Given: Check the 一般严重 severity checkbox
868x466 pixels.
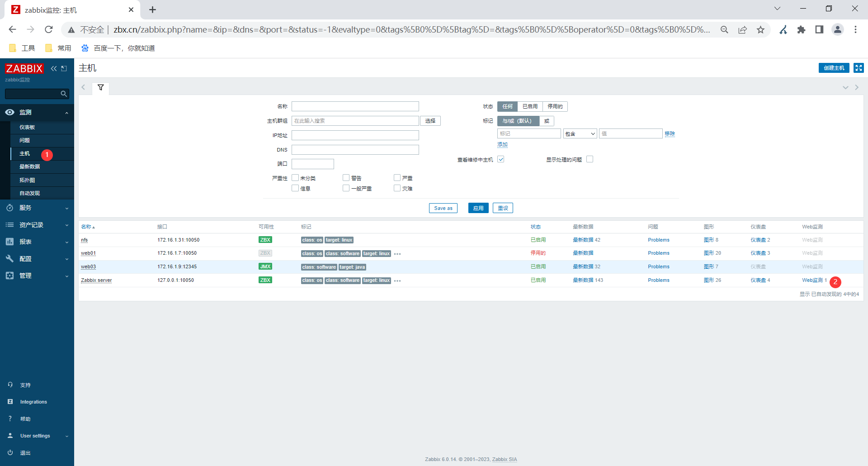Looking at the screenshot, I should point(346,188).
